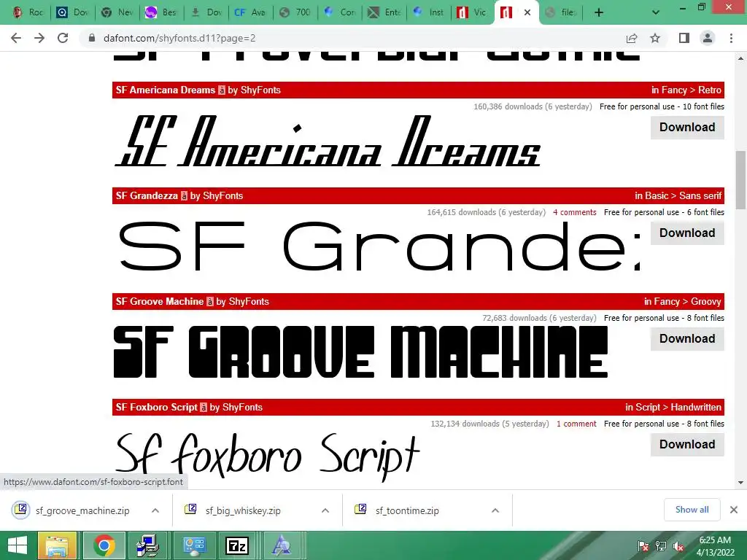
Task: Download SF Grandezza font
Action: 687,233
